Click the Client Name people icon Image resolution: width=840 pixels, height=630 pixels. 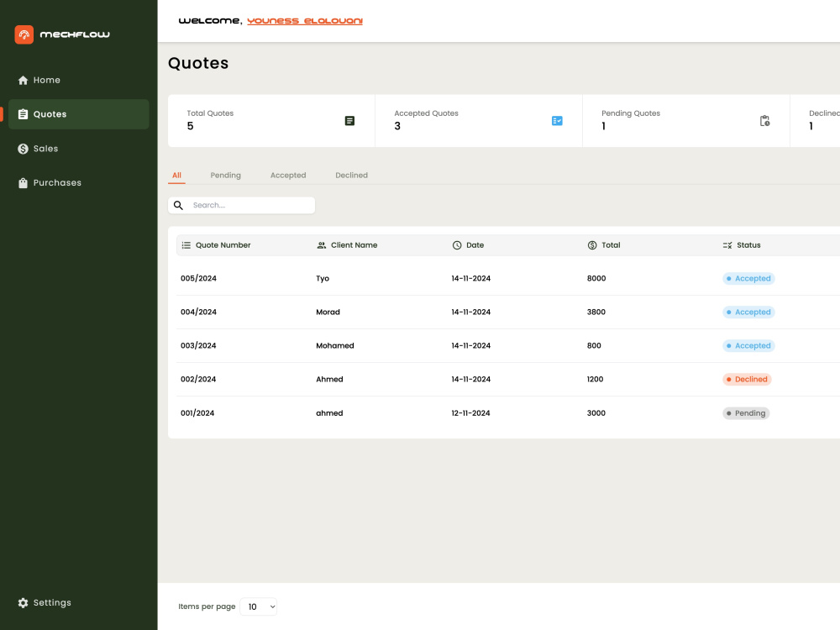click(322, 245)
